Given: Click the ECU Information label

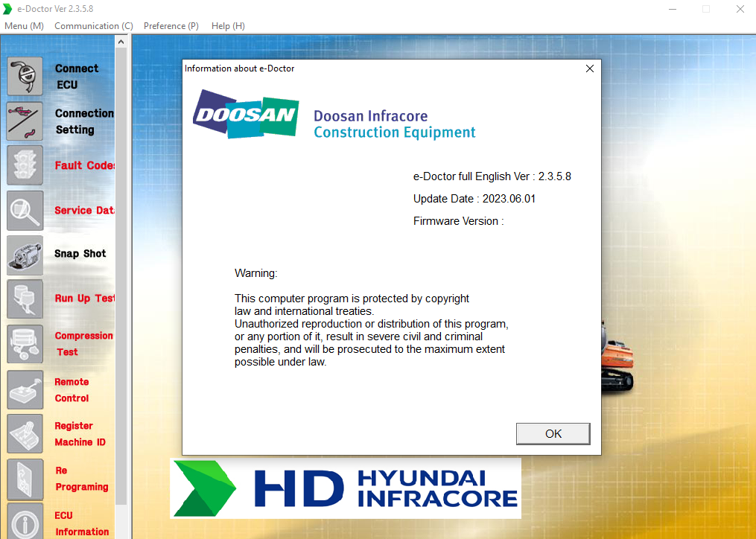Looking at the screenshot, I should tap(82, 523).
